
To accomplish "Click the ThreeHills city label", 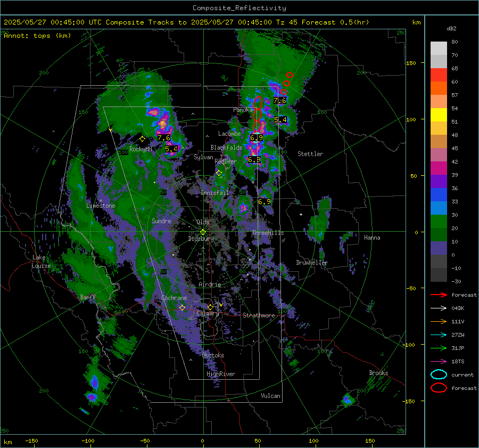I will [x=268, y=233].
